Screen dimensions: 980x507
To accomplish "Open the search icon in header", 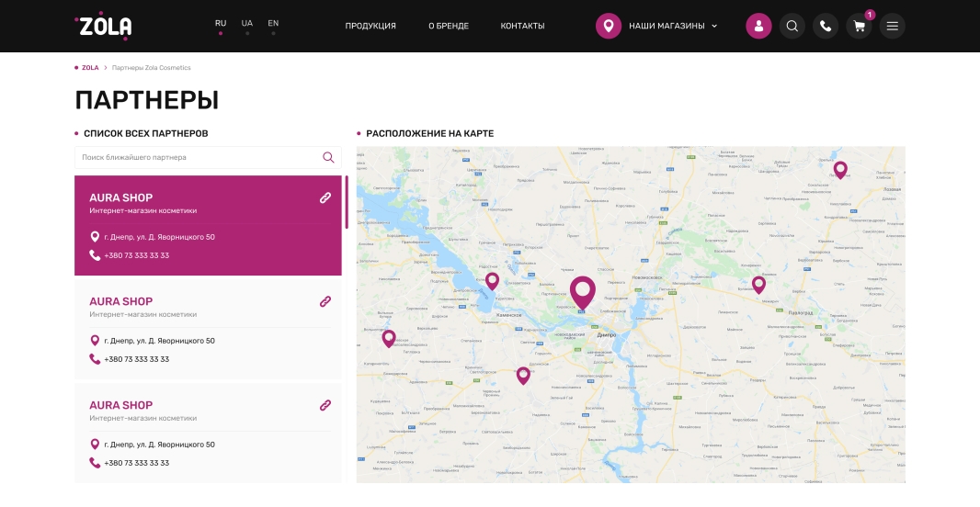I will point(792,26).
